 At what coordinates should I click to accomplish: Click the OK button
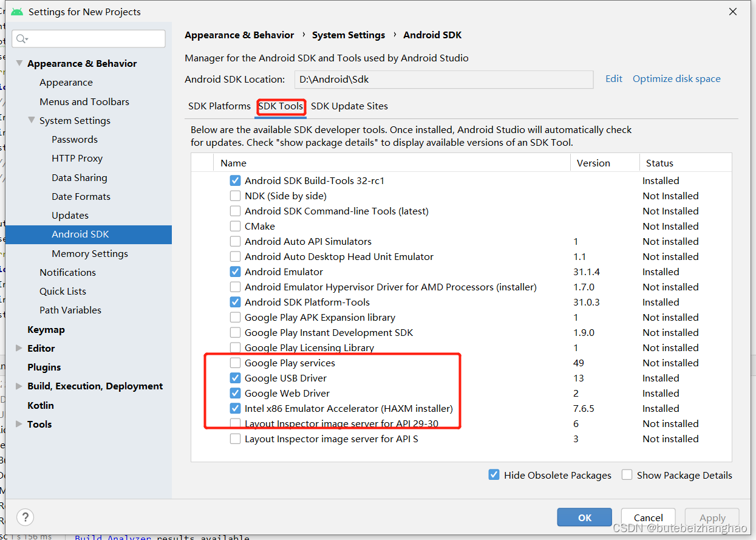coord(584,517)
